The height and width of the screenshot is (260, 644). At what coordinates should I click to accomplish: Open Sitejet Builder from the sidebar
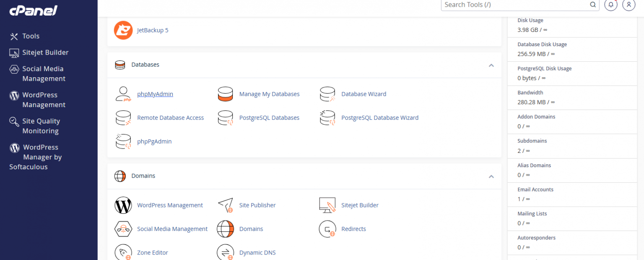click(44, 52)
